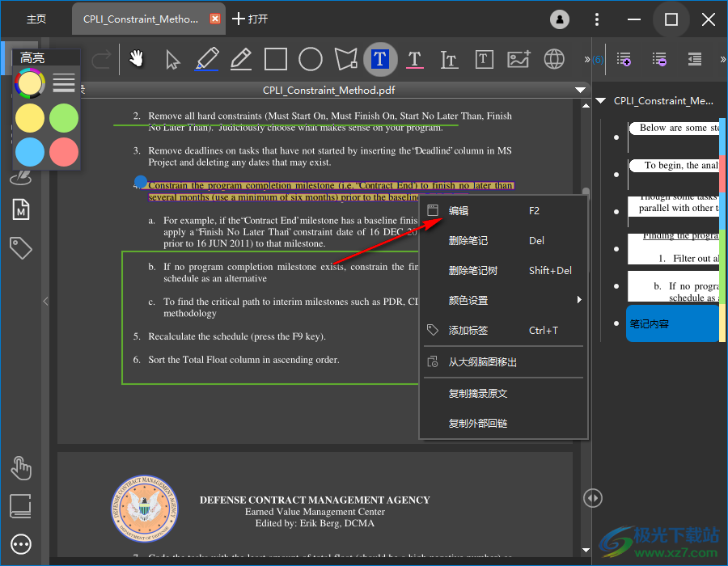Click the scroll up arrow of document
Viewport: 728px width, 566px height.
tap(586, 106)
